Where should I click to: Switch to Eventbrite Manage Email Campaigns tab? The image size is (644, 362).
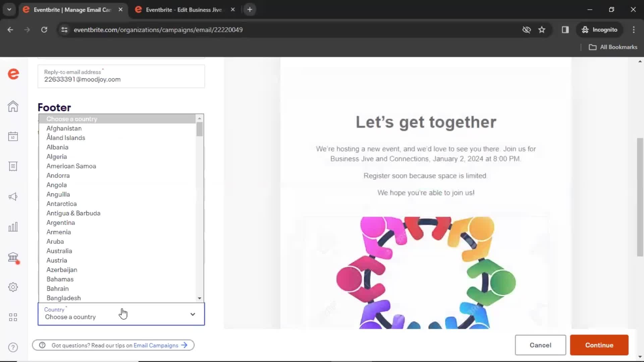72,10
